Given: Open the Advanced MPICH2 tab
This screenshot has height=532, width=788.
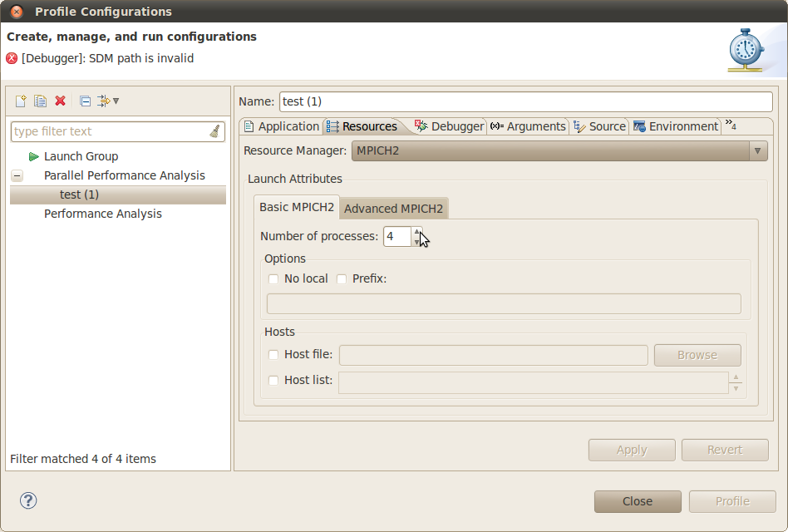Looking at the screenshot, I should click(393, 209).
